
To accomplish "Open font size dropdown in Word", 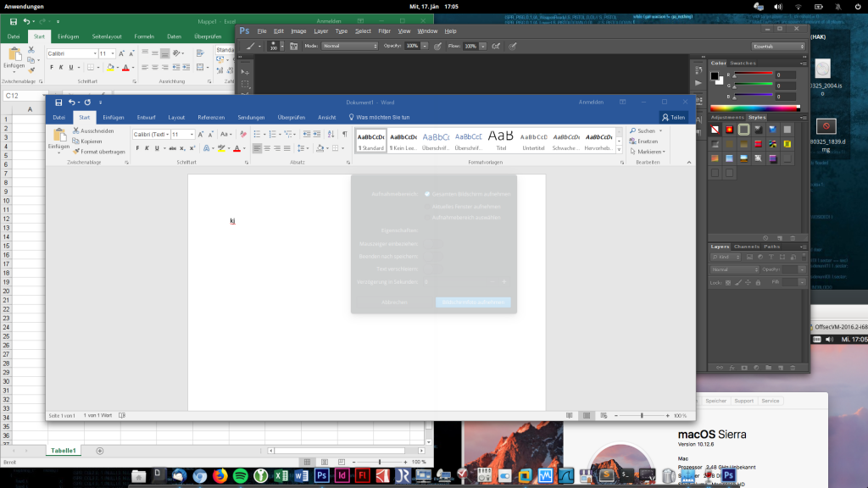I will pyautogui.click(x=192, y=135).
